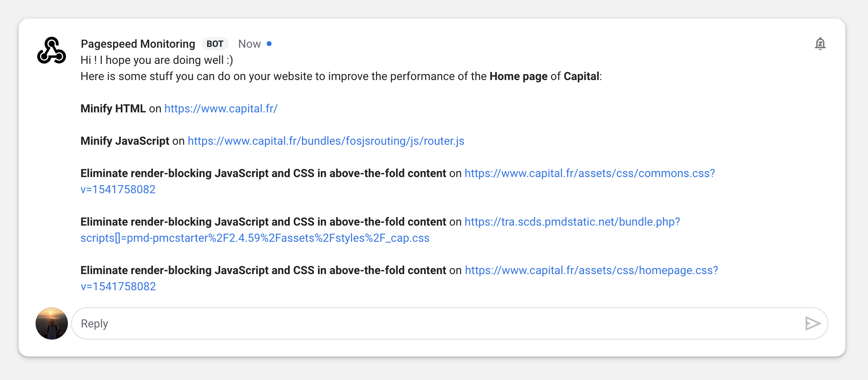
Task: Open the tra.scds.pmdstatic.net bundle.php link
Action: (572, 222)
